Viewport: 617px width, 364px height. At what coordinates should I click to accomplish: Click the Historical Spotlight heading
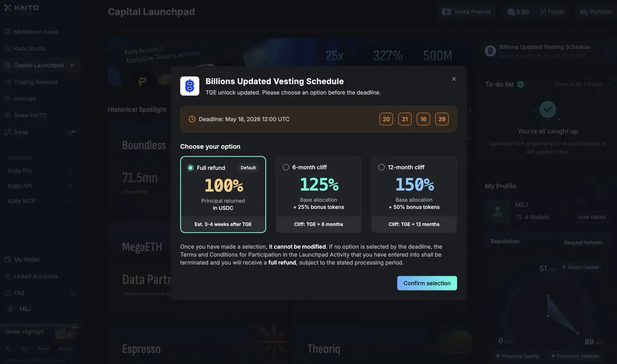click(x=137, y=110)
